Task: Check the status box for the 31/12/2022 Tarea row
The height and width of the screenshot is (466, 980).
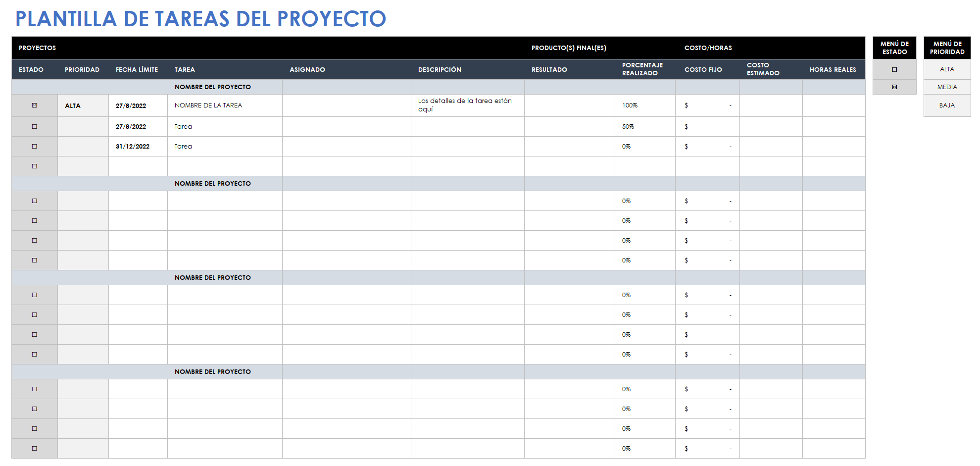Action: (x=35, y=147)
